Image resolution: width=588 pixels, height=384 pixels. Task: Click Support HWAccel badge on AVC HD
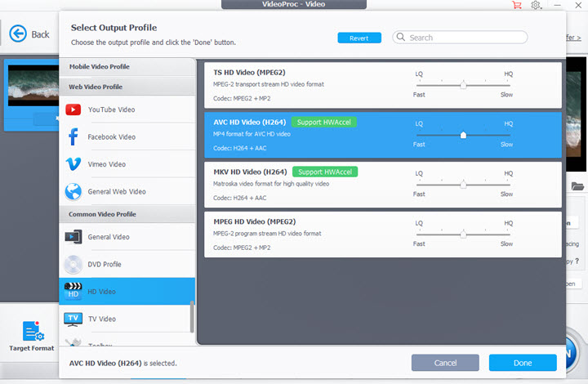point(324,123)
